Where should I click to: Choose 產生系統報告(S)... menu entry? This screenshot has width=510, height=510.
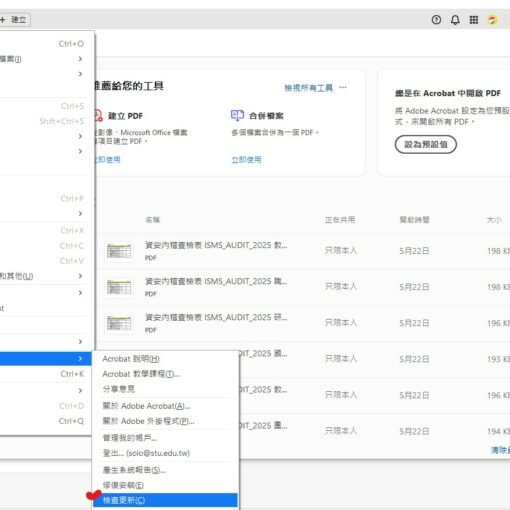point(166,470)
